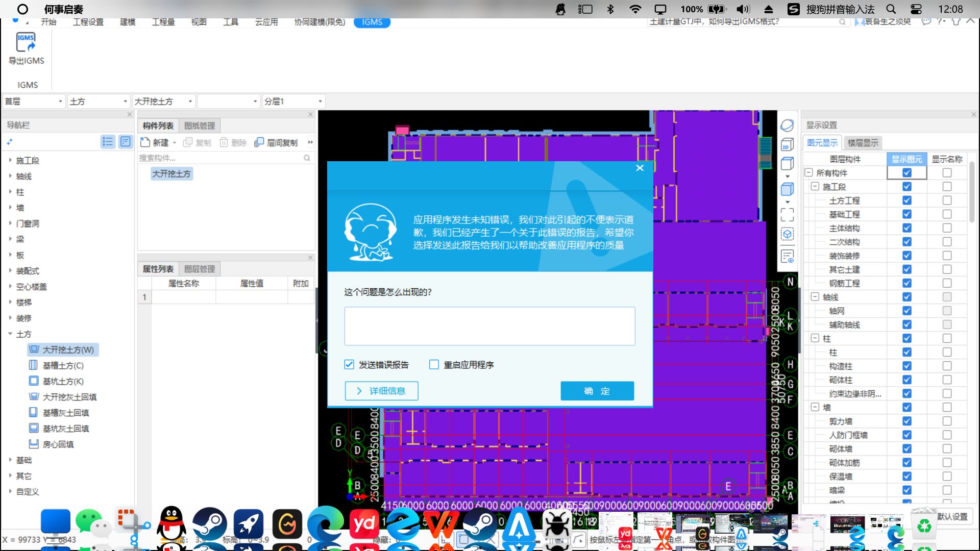Open the 首层 floor dropdown
Viewport: 980px width, 551px height.
pyautogui.click(x=34, y=102)
